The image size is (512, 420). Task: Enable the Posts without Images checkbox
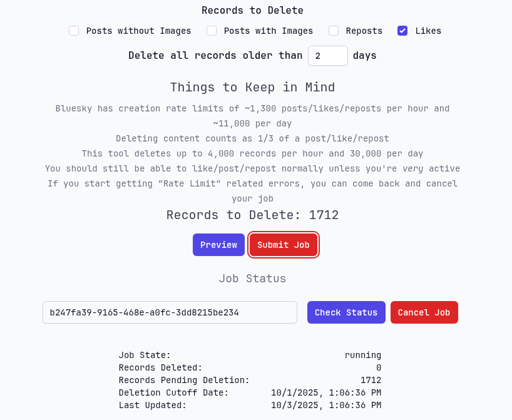(x=74, y=31)
